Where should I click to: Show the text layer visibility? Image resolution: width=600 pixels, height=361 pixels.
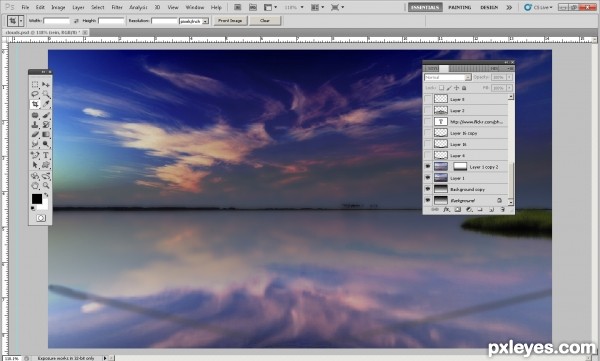[428, 122]
